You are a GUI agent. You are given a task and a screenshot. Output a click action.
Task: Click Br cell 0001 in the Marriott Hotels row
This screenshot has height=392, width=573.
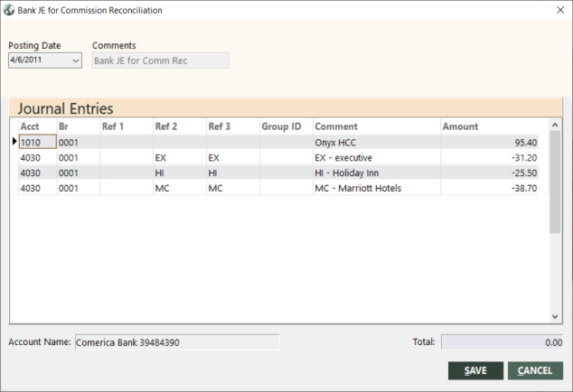pos(79,188)
